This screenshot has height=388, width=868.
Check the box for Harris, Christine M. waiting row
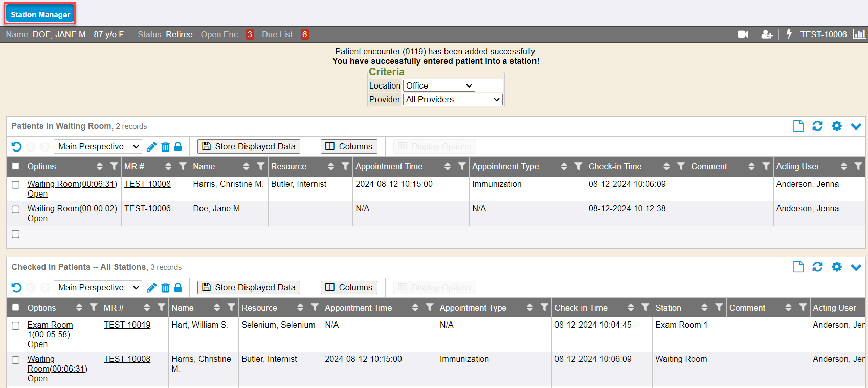point(16,185)
